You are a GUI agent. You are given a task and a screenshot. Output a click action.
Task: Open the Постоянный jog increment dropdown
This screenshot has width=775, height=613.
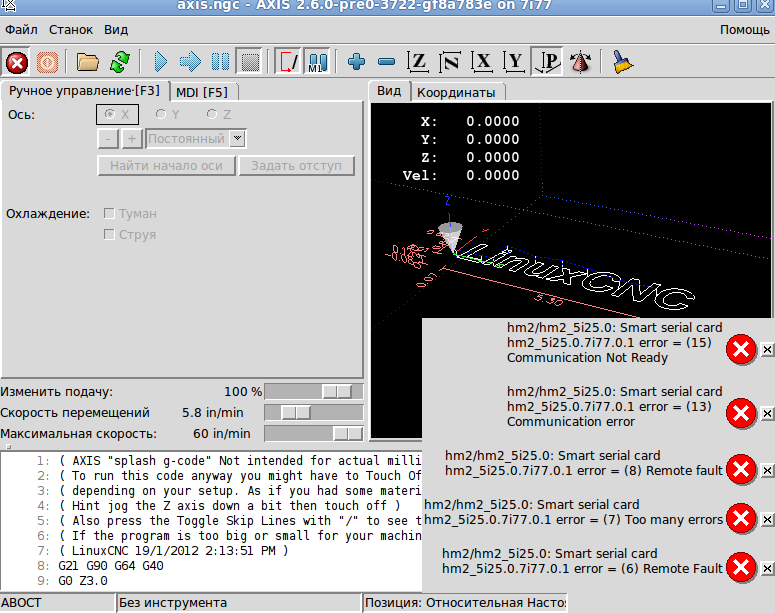(x=196, y=139)
